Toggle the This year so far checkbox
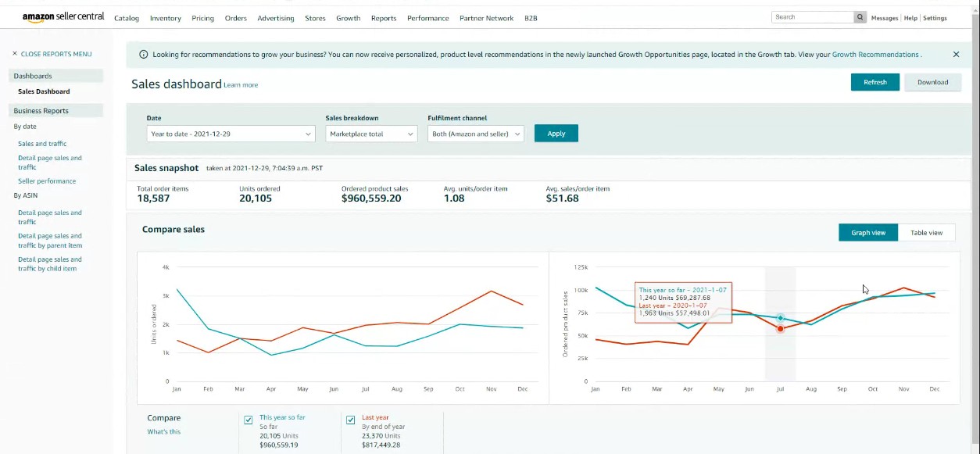Image resolution: width=980 pixels, height=454 pixels. coord(249,420)
